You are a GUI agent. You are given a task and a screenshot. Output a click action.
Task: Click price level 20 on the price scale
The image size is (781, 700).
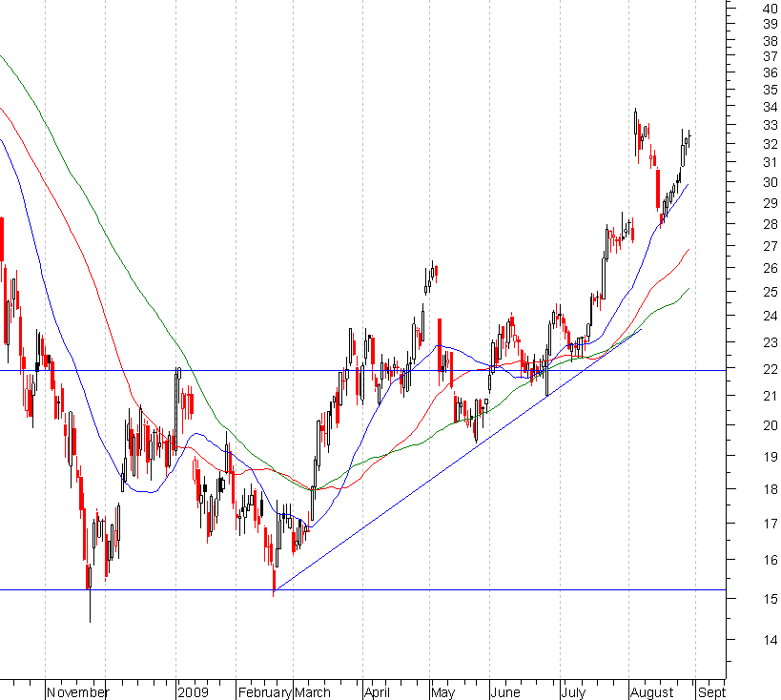click(771, 425)
